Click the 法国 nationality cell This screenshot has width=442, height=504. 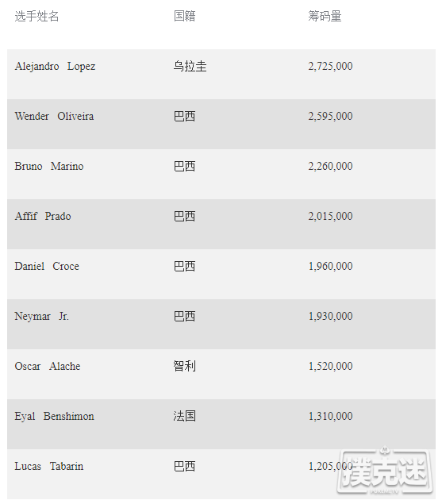(x=185, y=416)
